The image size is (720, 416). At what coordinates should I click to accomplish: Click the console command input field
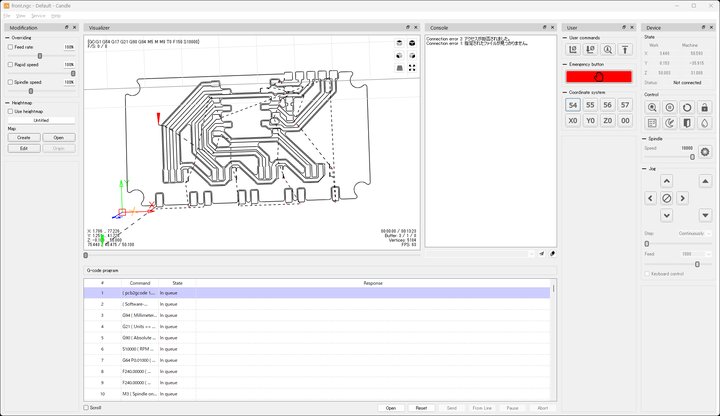pyautogui.click(x=480, y=253)
